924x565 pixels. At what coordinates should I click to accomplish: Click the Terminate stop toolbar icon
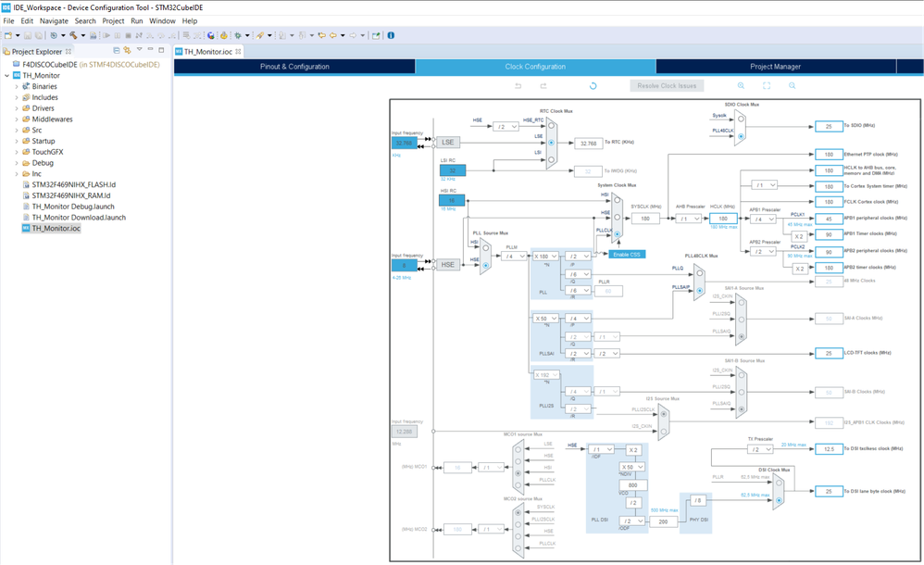129,35
